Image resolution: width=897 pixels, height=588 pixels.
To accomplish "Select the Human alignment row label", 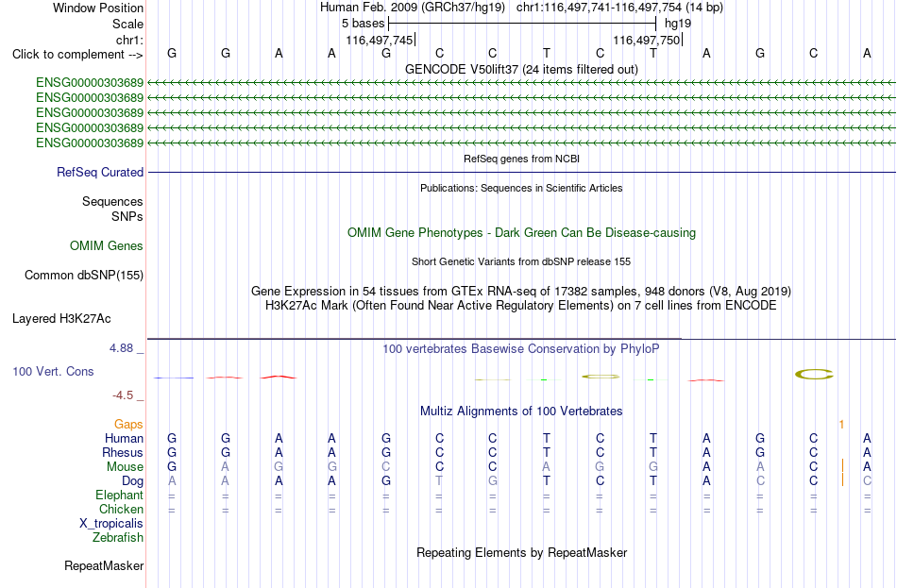I will click(124, 438).
